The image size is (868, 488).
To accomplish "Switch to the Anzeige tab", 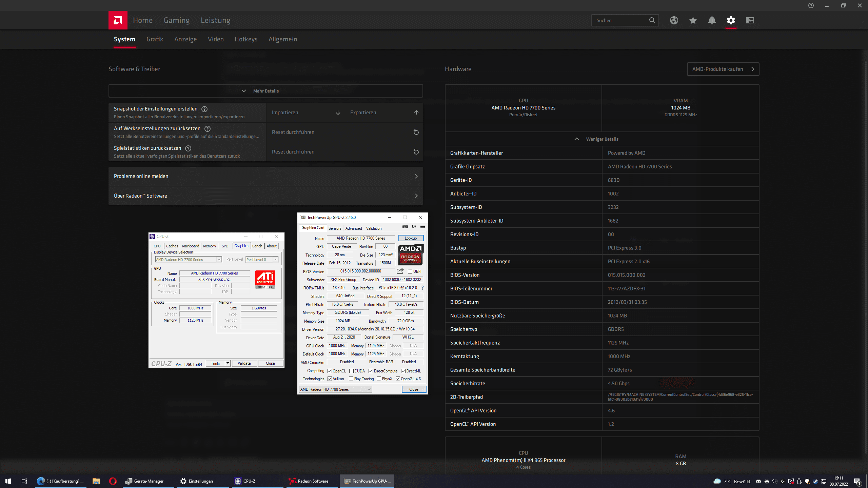I will pos(185,39).
